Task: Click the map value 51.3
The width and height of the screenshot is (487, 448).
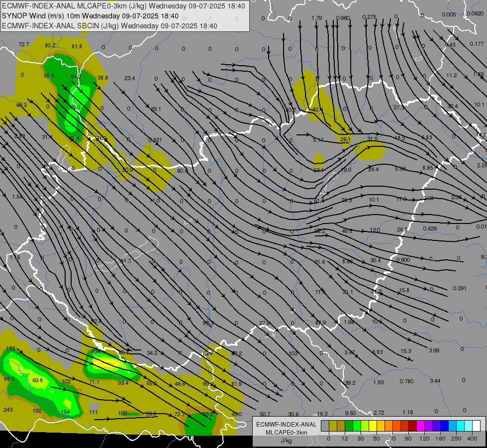Action: pos(126,261)
